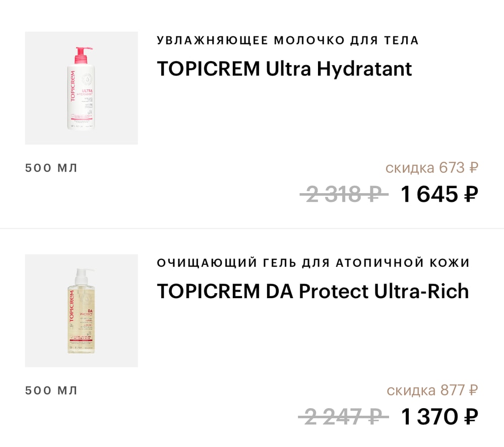Select the current price 1 645 ₽
The height and width of the screenshot is (447, 504).
coord(439,194)
